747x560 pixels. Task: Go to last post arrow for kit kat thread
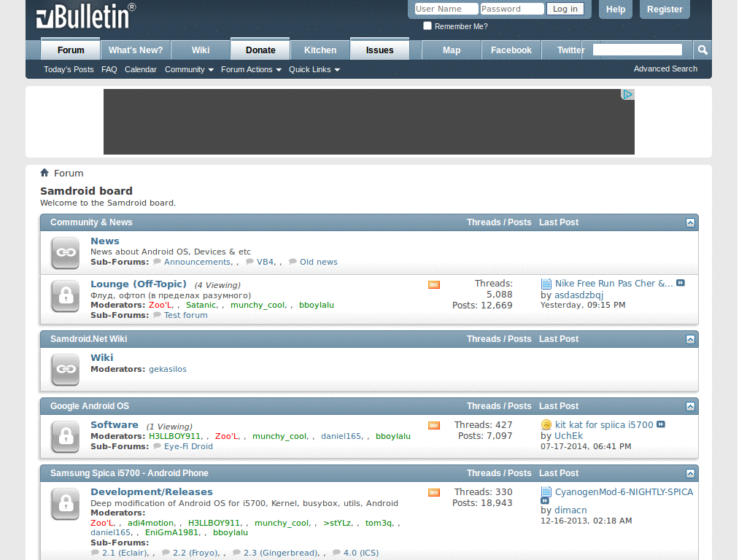(661, 424)
